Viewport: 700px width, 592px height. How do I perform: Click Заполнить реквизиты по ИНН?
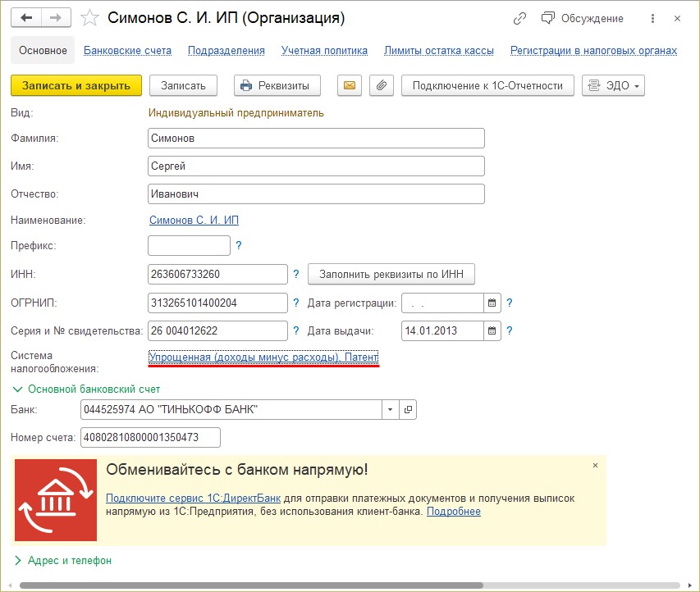point(391,274)
